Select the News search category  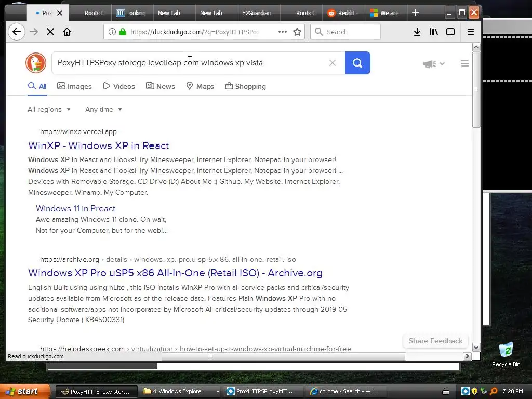(160, 86)
